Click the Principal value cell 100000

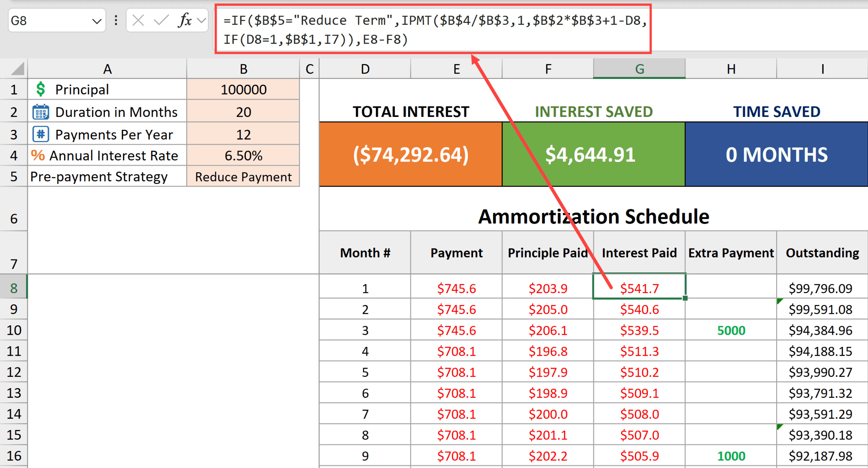(243, 89)
